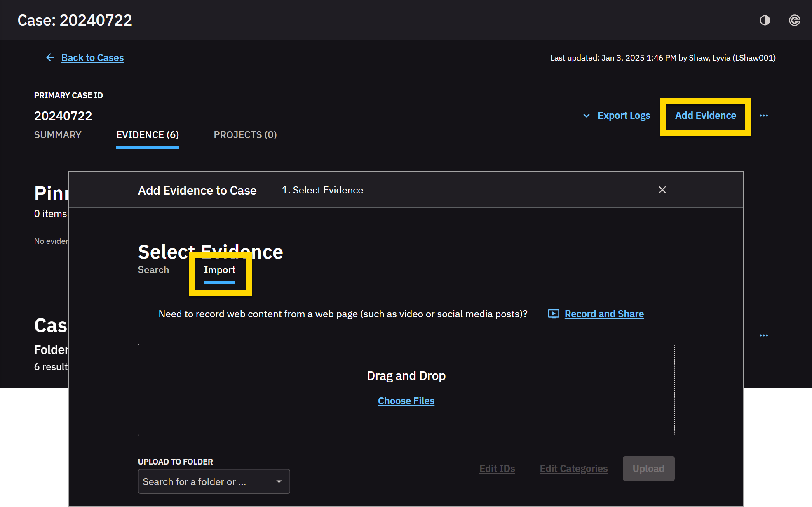Click the back arrow icon

pyautogui.click(x=50, y=58)
